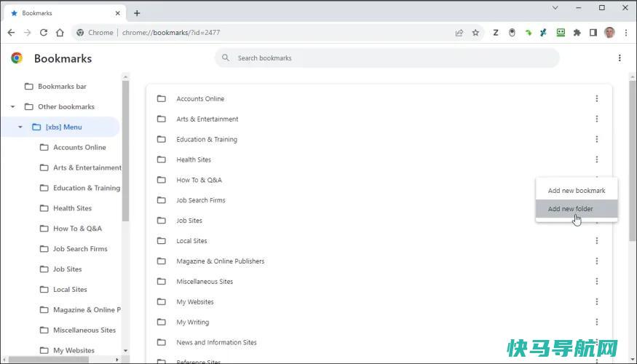Select Accounts Online in sidebar tree
The height and width of the screenshot is (364, 637).
point(79,148)
